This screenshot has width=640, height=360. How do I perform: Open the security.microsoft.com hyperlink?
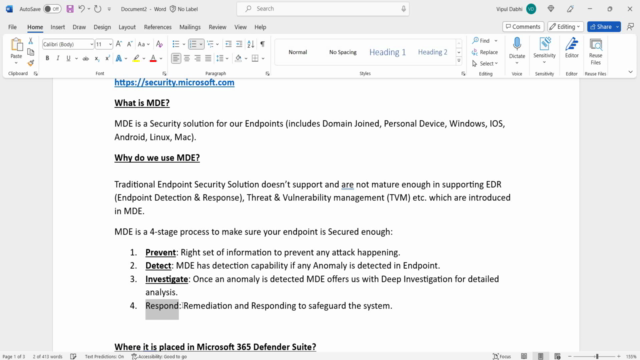(x=174, y=82)
